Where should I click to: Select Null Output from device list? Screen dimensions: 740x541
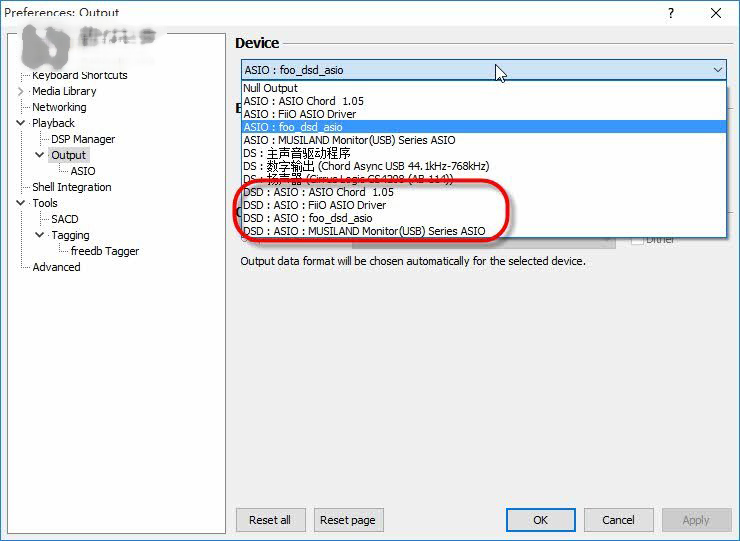270,88
